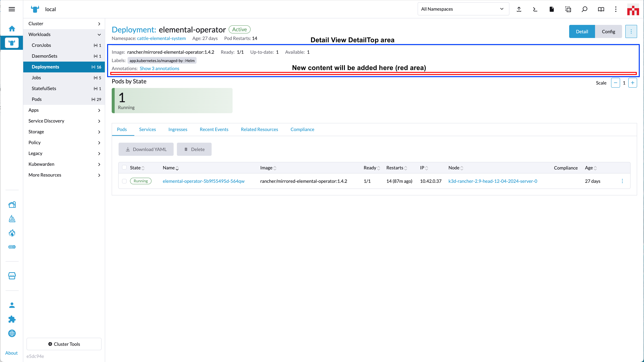Expand the Apps nav group
The height and width of the screenshot is (362, 644).
[x=64, y=110]
